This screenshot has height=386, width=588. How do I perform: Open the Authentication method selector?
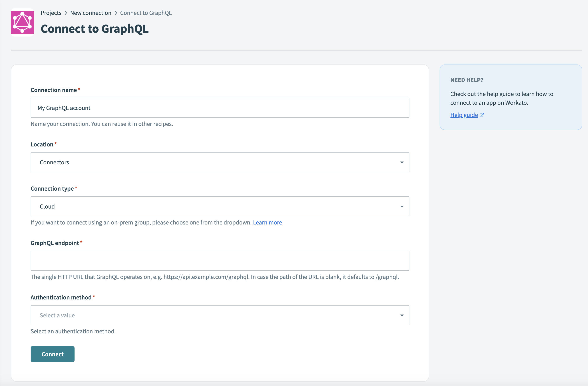click(220, 315)
